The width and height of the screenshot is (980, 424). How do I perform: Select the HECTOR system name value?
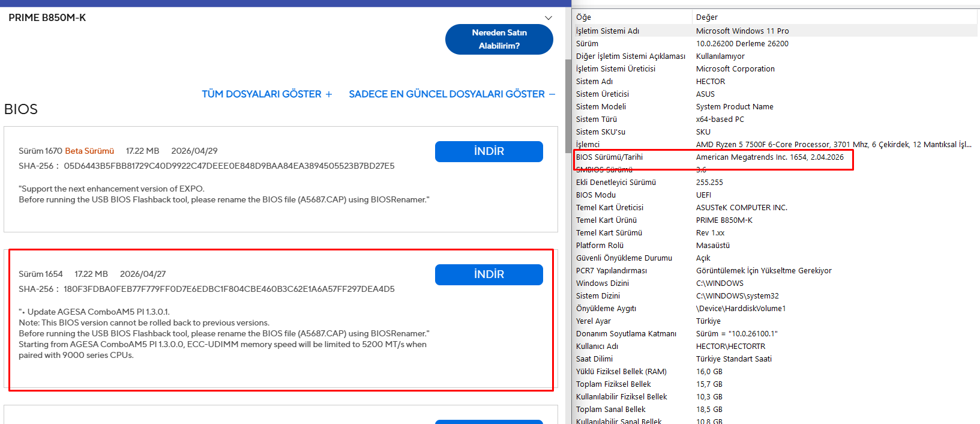[x=711, y=81]
